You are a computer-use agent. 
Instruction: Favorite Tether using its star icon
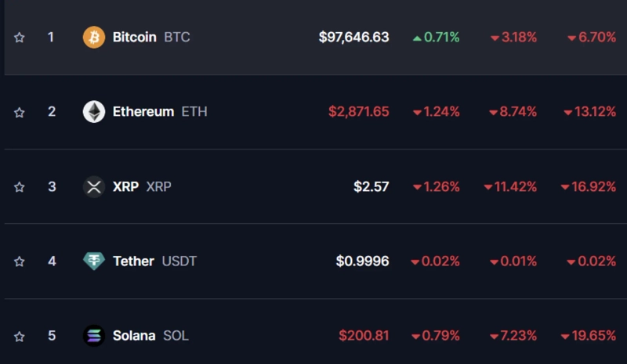(x=20, y=261)
